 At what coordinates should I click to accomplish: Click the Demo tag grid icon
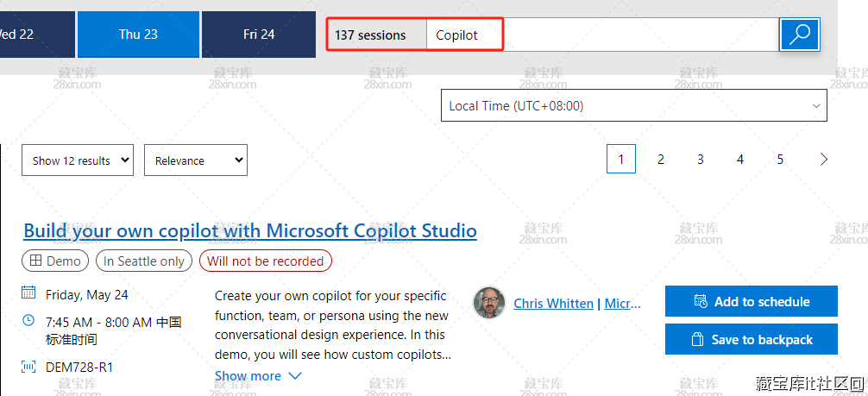(x=35, y=261)
